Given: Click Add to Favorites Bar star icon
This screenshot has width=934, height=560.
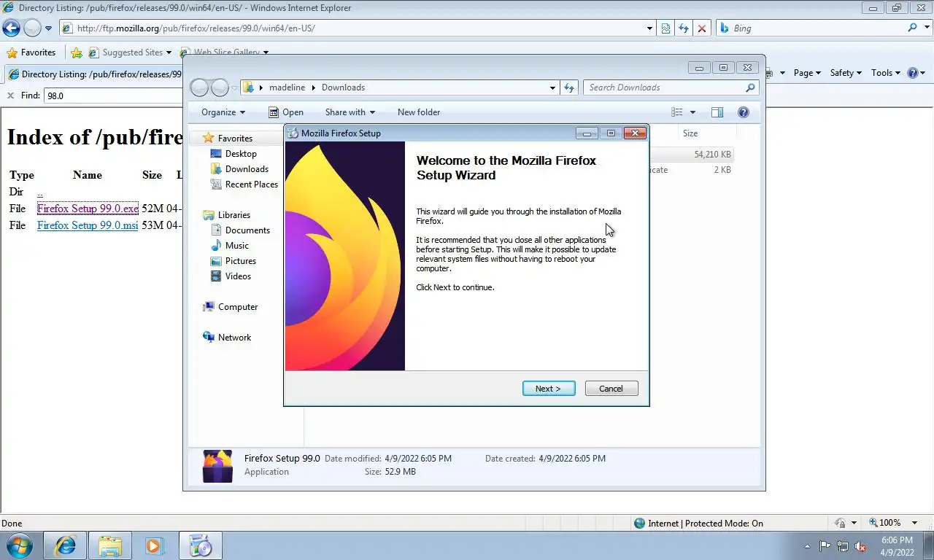Looking at the screenshot, I should tap(77, 52).
